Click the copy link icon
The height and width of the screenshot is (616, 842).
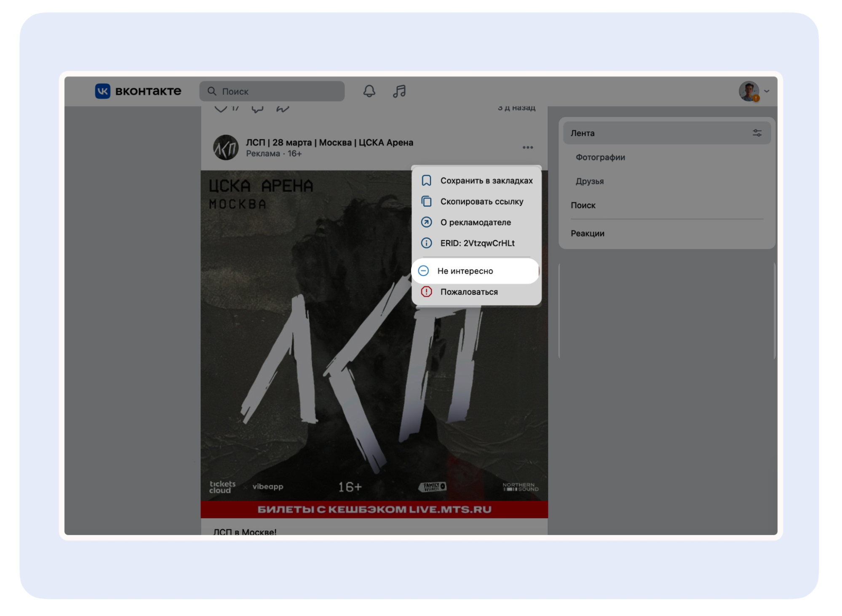point(426,201)
